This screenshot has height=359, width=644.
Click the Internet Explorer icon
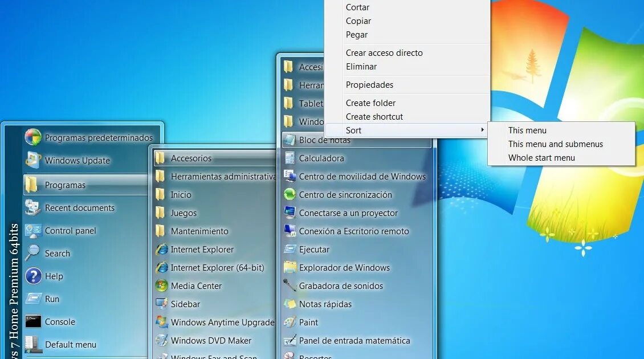coord(162,249)
